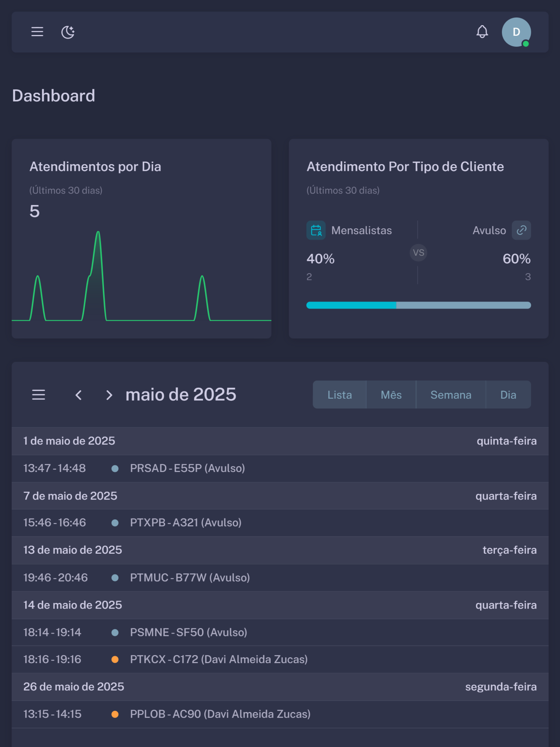Select the 14 de maio de 2025 header
This screenshot has width=560, height=747.
coord(280,605)
